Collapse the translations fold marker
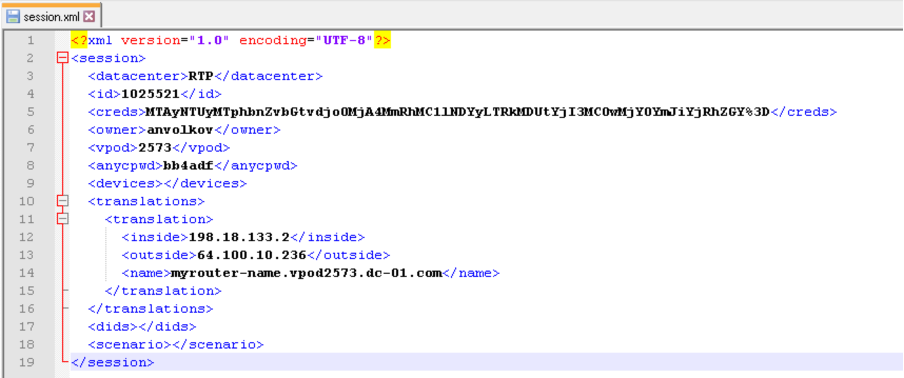The image size is (904, 378). click(x=63, y=201)
